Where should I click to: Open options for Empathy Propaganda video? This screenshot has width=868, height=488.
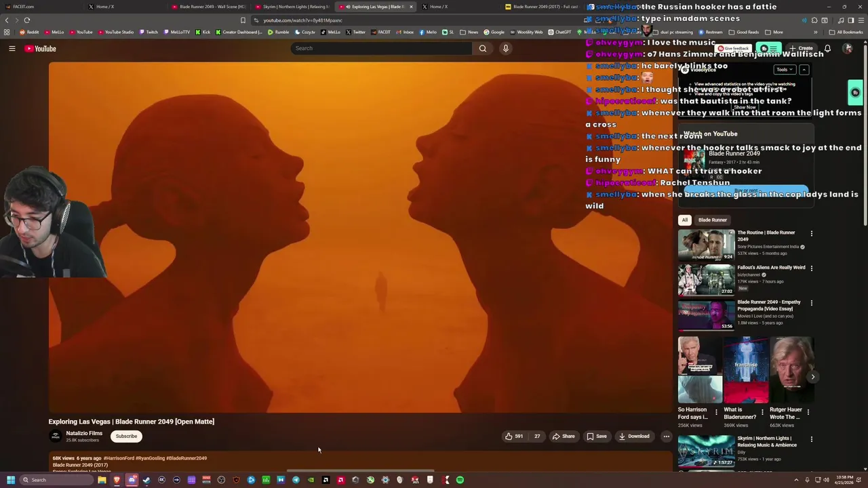pyautogui.click(x=811, y=302)
